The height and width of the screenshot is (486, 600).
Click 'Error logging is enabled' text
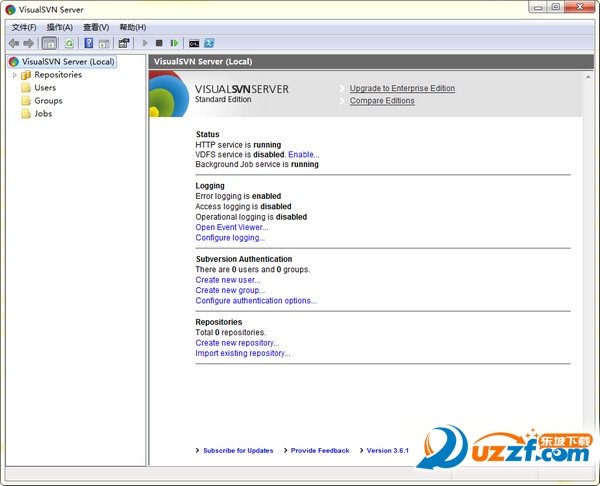point(238,196)
